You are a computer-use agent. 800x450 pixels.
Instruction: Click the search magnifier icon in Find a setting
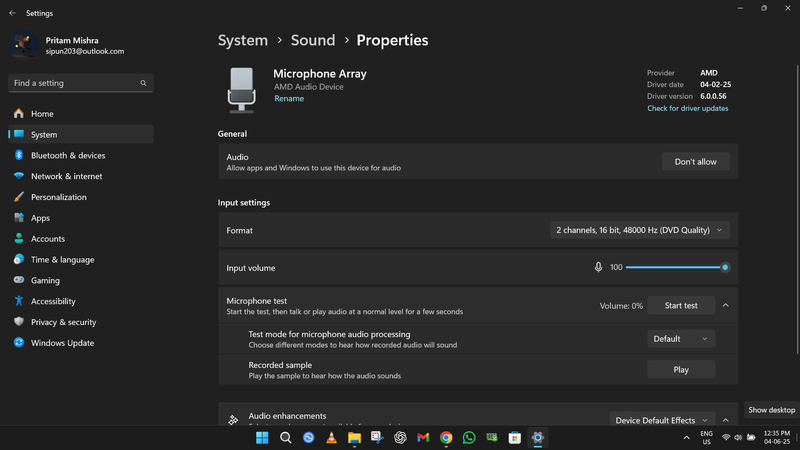(143, 83)
